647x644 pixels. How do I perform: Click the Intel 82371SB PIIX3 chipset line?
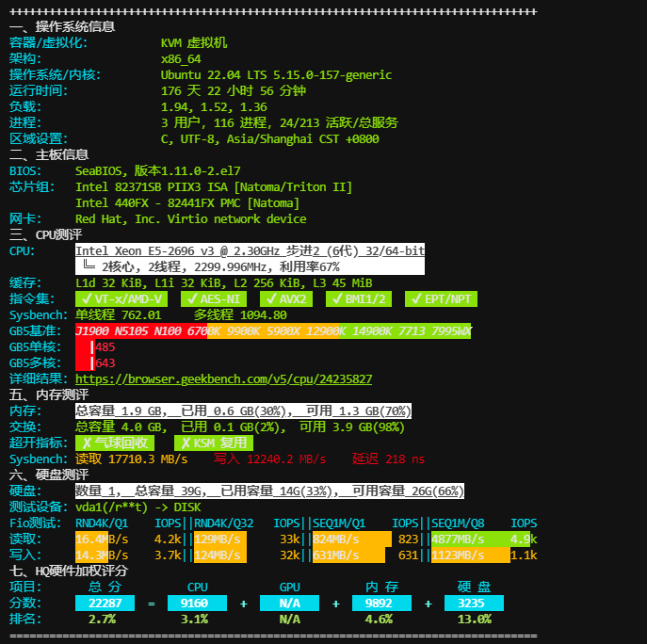(214, 186)
